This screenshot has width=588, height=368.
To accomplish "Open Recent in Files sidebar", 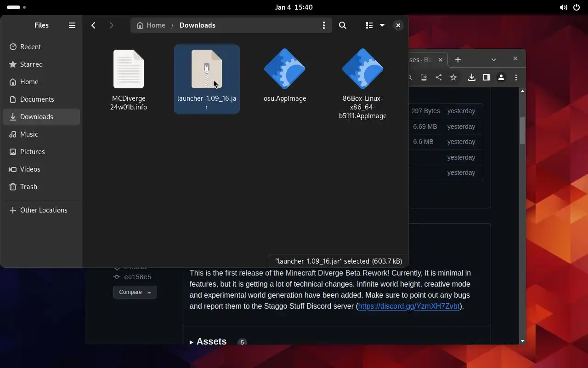I will point(41,47).
